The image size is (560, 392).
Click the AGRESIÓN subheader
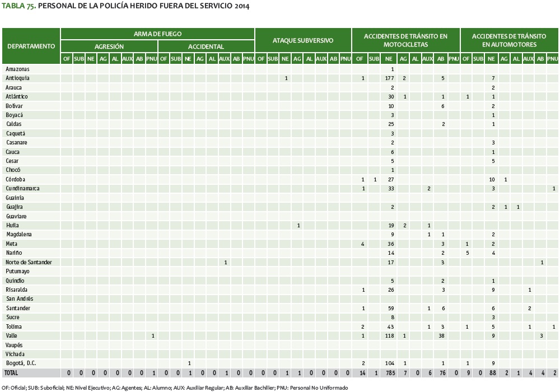[109, 46]
